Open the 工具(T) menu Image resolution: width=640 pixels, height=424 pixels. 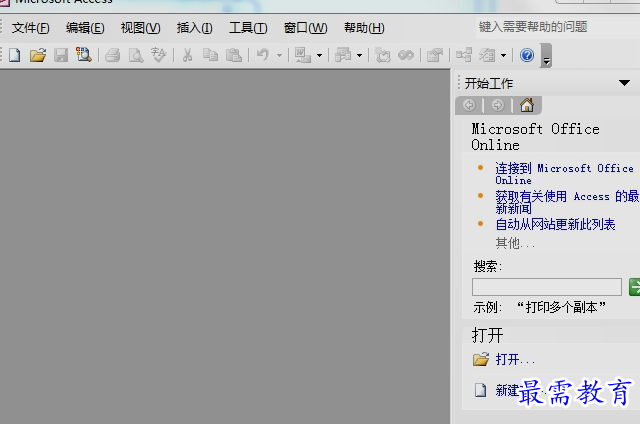pyautogui.click(x=248, y=28)
